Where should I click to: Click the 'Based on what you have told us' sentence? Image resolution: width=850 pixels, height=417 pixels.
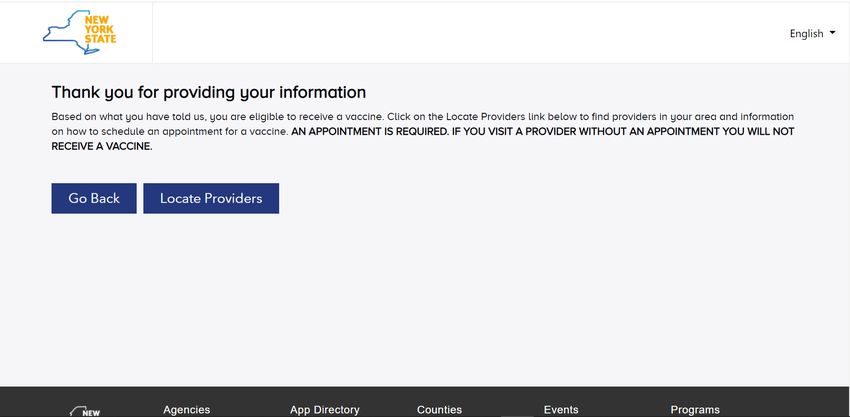pos(217,117)
